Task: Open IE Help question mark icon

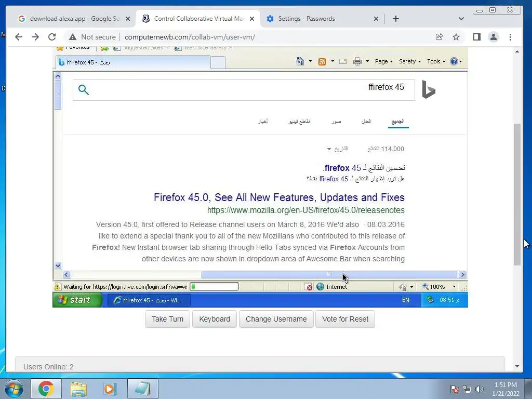Action: (454, 61)
